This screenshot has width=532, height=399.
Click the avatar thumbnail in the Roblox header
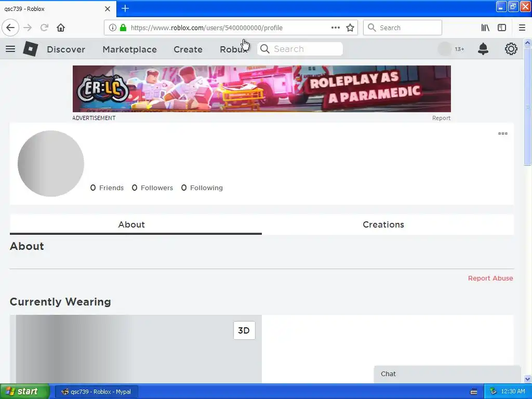pos(445,49)
